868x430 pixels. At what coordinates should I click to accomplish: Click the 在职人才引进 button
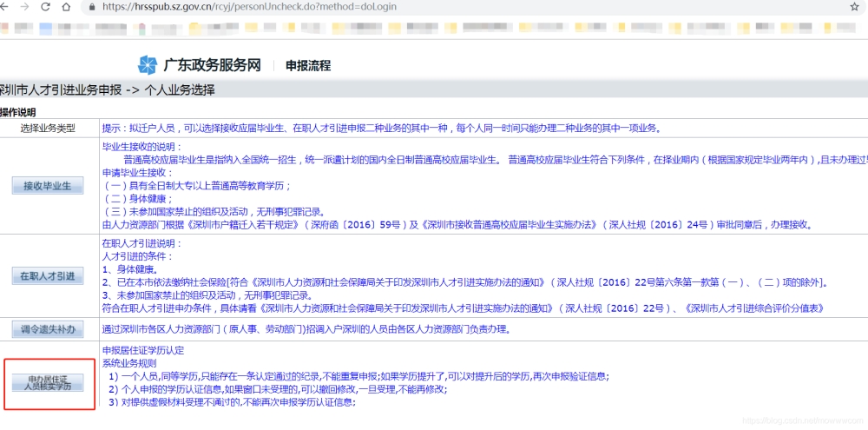[x=48, y=275]
